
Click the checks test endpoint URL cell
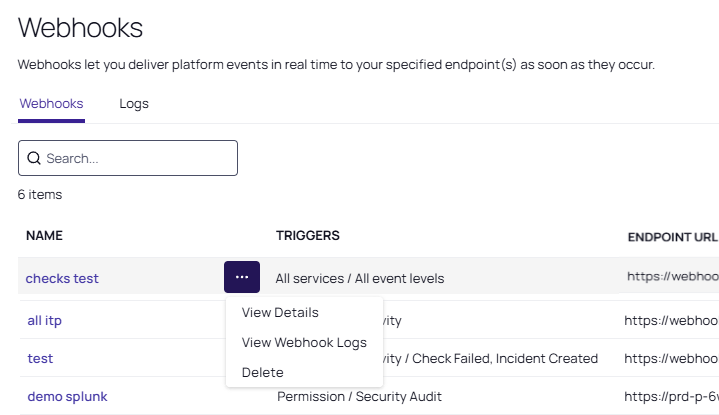click(x=672, y=277)
